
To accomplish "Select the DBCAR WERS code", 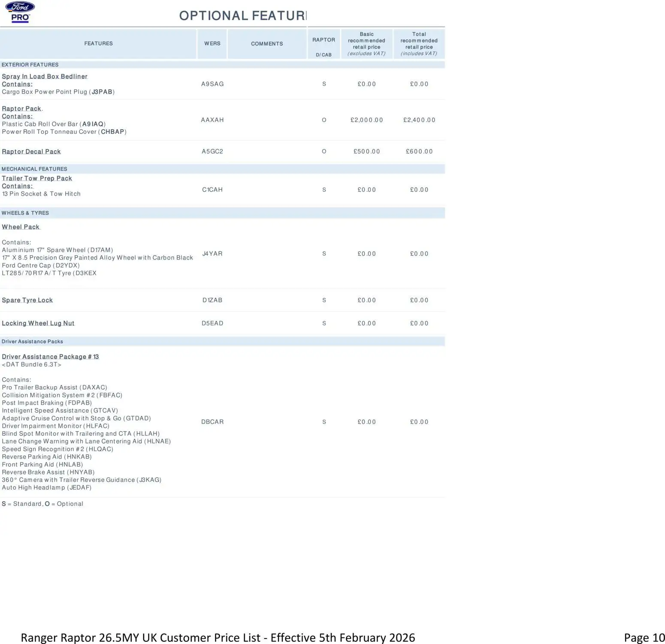I will pyautogui.click(x=212, y=422).
